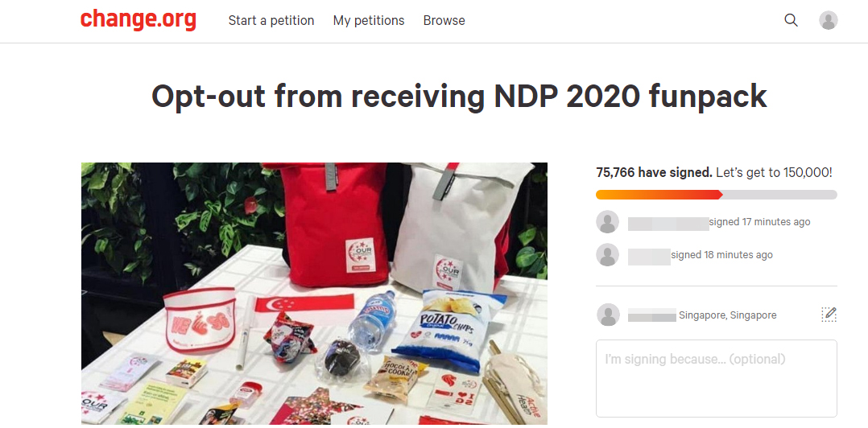This screenshot has width=868, height=428.
Task: Click the change.org logo
Action: [138, 19]
